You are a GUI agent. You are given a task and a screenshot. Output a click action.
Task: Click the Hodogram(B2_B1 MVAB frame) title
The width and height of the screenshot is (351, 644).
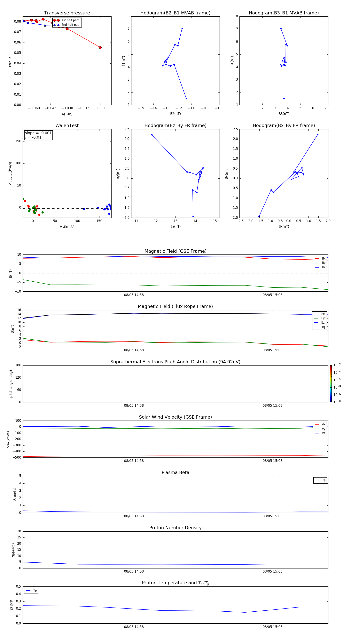click(175, 13)
